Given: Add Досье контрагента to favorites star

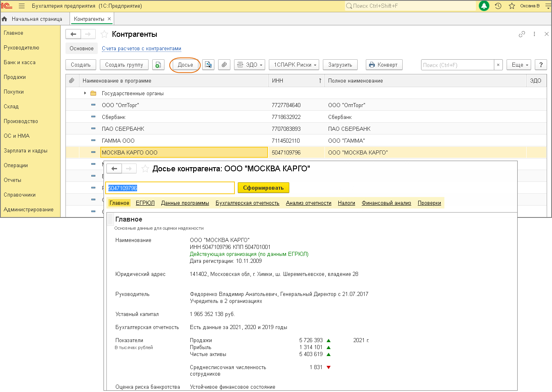Looking at the screenshot, I should 145,168.
